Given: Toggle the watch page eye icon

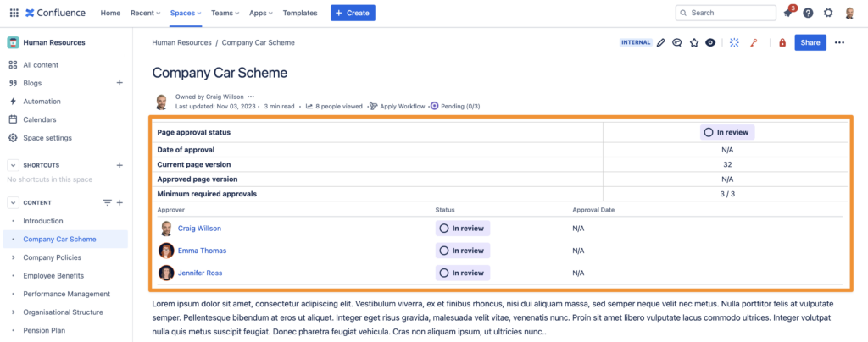Looking at the screenshot, I should click(710, 42).
